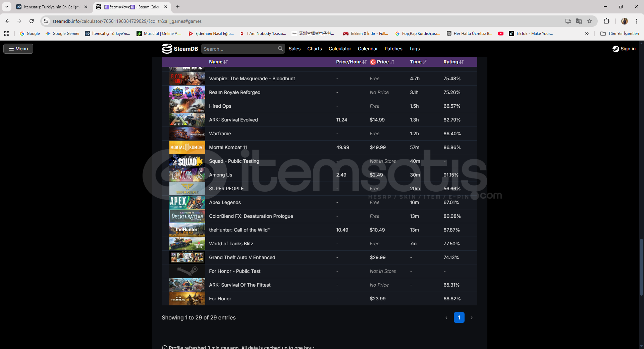Open the Menu hamburger dropdown

(x=18, y=49)
